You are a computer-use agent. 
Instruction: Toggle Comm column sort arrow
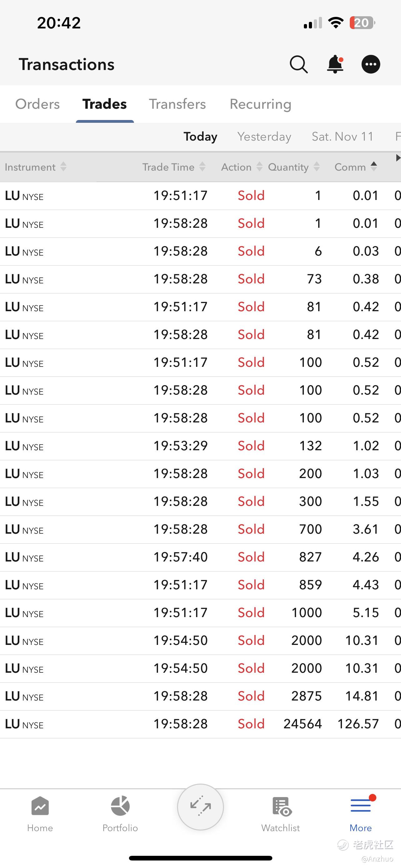click(374, 167)
